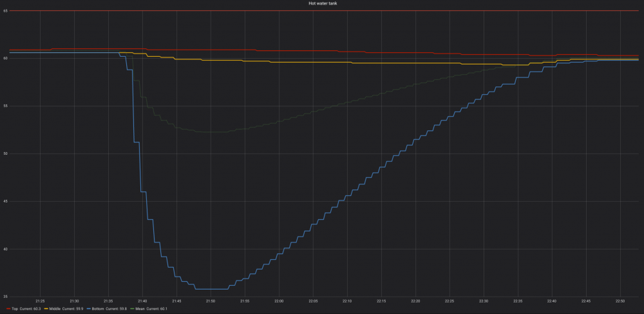Screen dimensions: 644x314
Task: Click the 50 value on the Y axis
Action: pyautogui.click(x=5, y=153)
